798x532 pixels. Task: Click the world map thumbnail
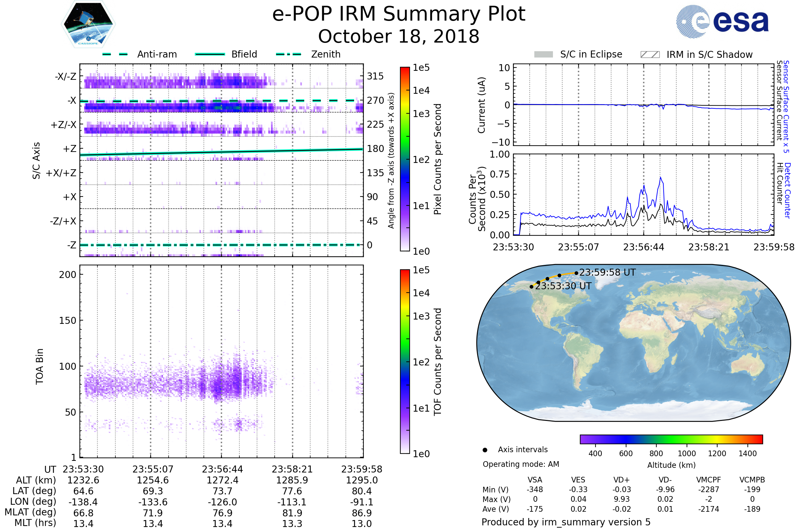coord(633,343)
